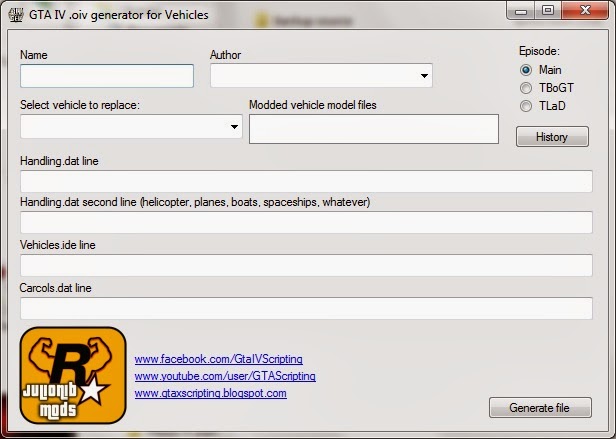This screenshot has height=439, width=616.
Task: Maximize the oiv generator window
Action: tap(548, 11)
